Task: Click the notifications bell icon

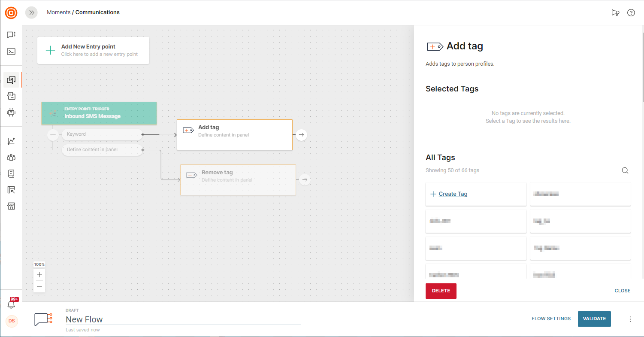Action: point(12,304)
